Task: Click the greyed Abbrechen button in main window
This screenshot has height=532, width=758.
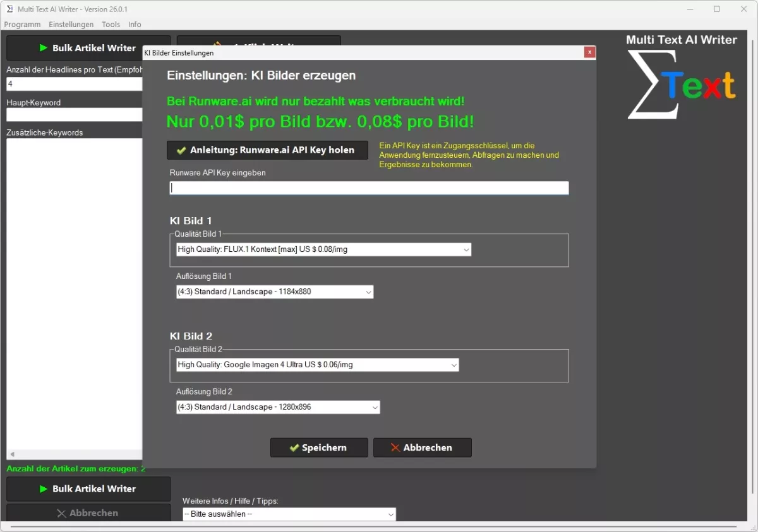Action: (88, 513)
